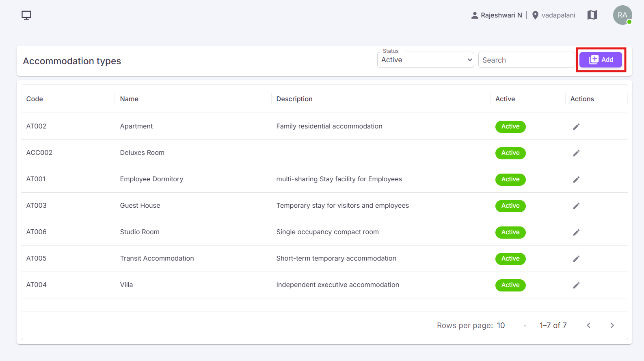644x361 pixels.
Task: Click the Transit Accommodation name cell
Action: tap(157, 258)
